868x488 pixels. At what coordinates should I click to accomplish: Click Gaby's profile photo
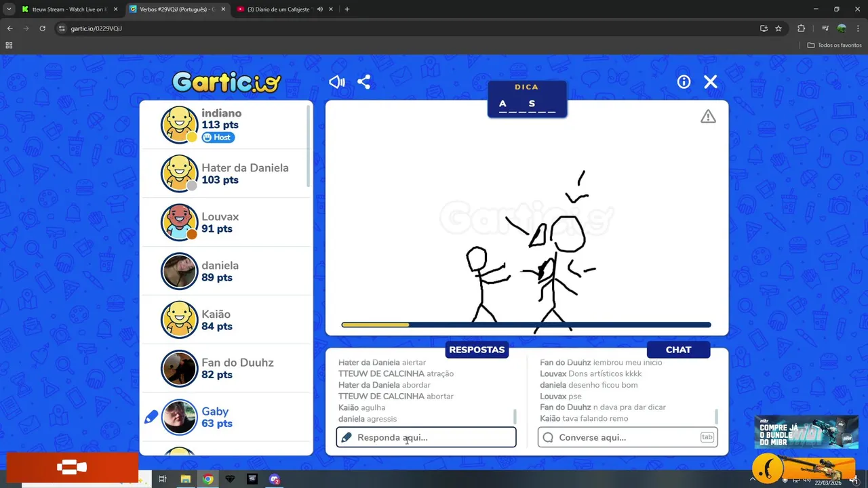179,418
